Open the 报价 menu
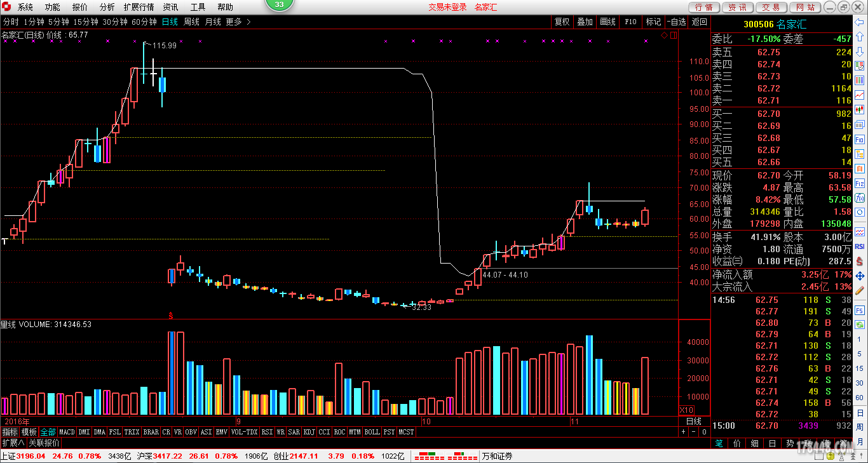868x463 pixels. (x=80, y=7)
